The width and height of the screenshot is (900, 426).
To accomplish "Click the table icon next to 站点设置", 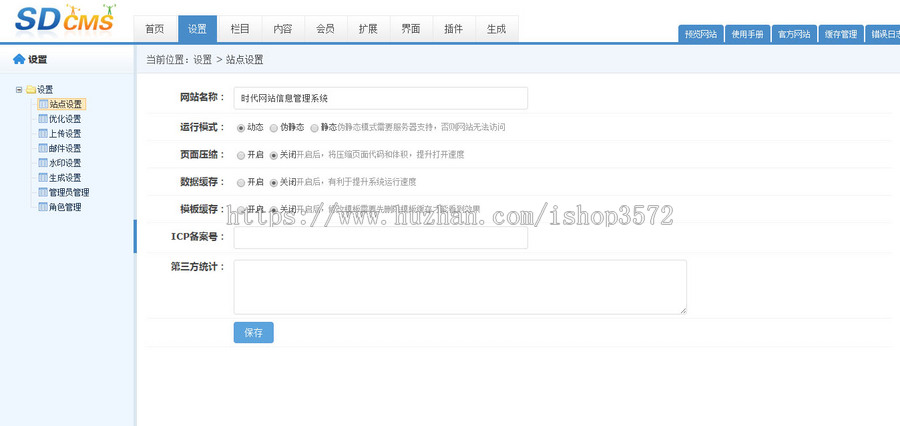I will (43, 104).
